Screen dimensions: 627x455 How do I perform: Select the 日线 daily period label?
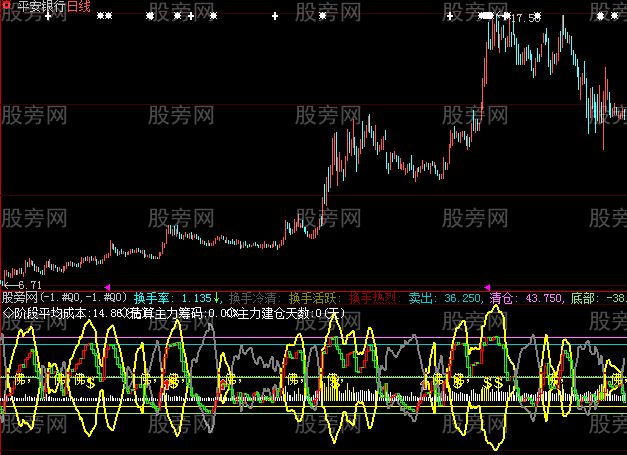80,7
